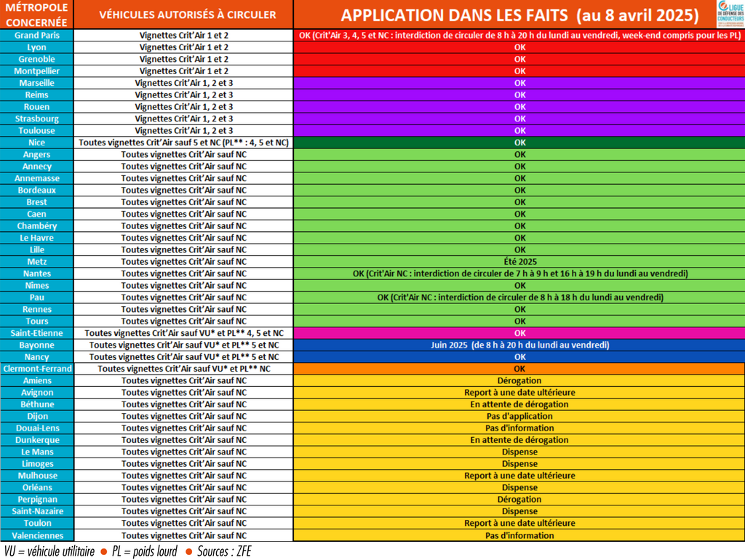Click the purple OK cell for Marseille
The height and width of the screenshot is (560, 745).
click(519, 83)
